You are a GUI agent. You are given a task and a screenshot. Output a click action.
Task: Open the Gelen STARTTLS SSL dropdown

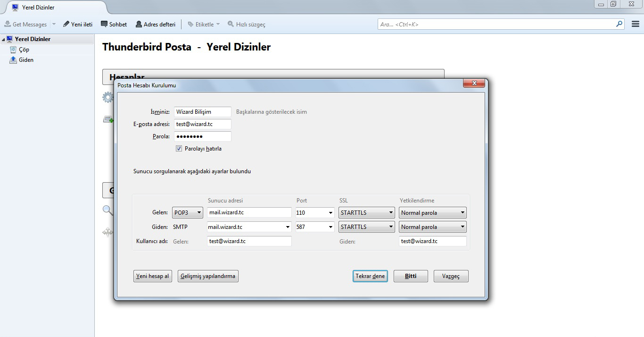click(367, 213)
